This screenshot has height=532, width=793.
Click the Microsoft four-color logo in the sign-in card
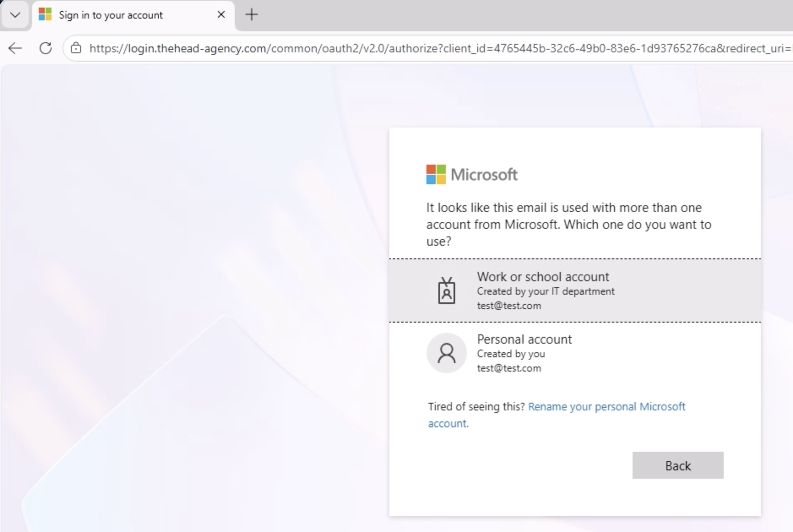click(436, 174)
